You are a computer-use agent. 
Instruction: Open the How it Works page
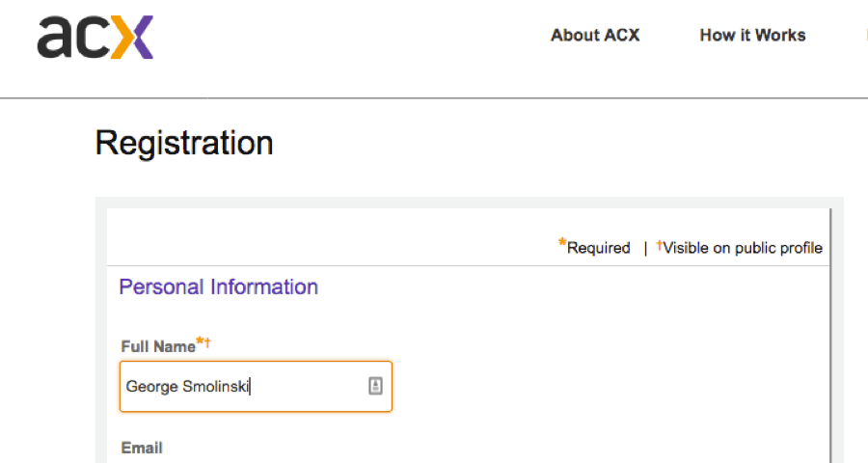pos(752,36)
